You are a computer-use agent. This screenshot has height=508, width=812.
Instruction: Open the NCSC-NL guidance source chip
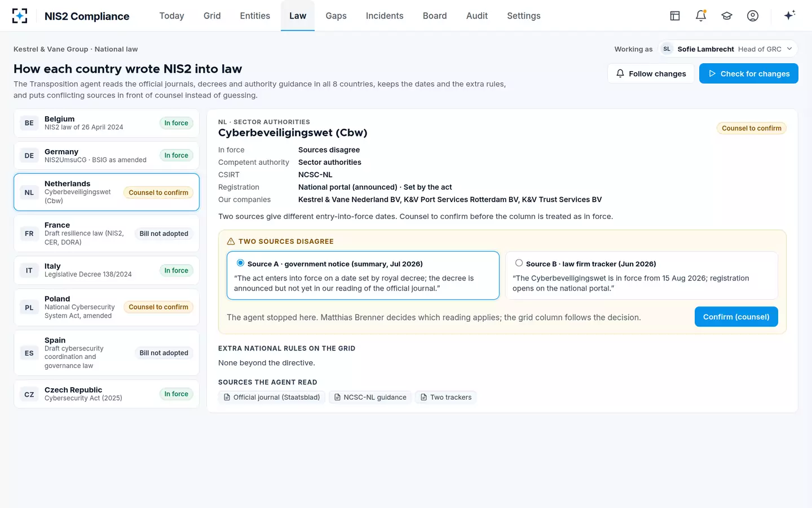(370, 397)
